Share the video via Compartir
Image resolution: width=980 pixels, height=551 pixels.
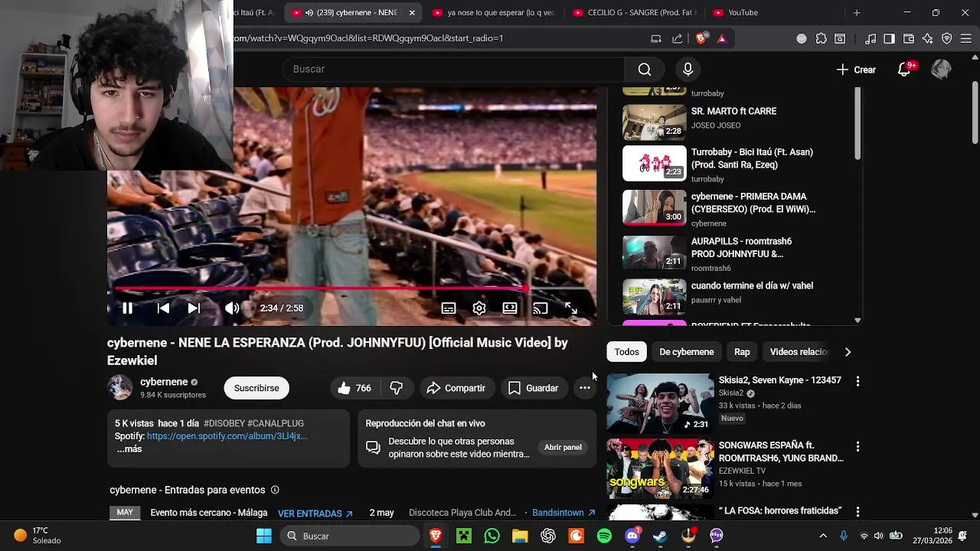pyautogui.click(x=456, y=388)
